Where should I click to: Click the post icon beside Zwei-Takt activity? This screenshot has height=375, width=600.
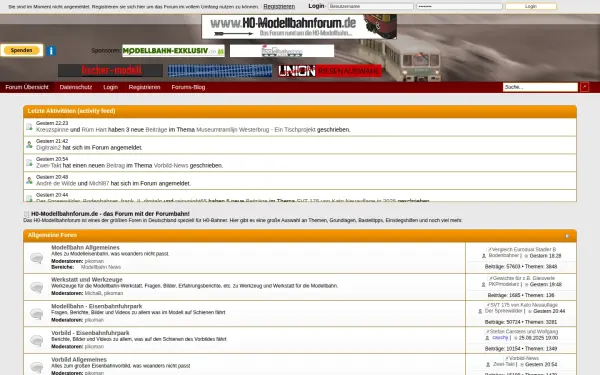point(29,163)
